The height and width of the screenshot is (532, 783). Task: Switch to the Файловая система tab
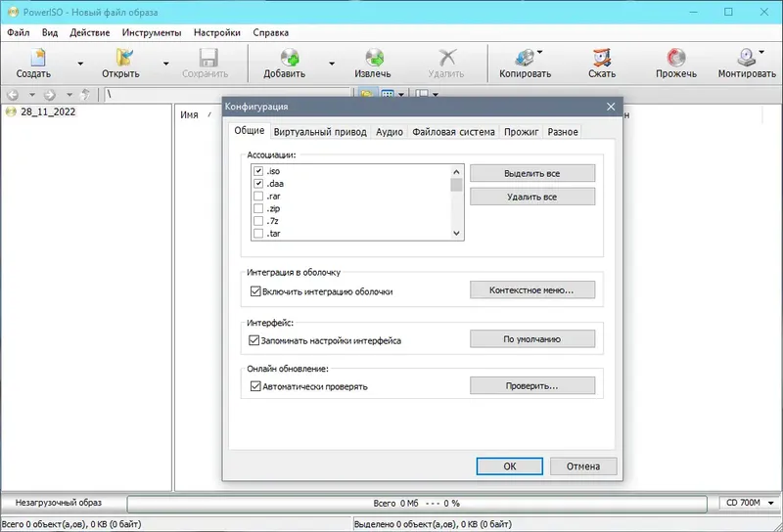(453, 132)
